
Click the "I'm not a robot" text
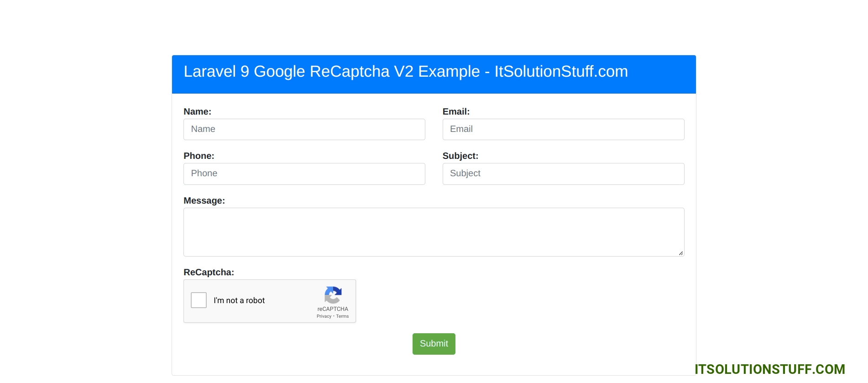click(x=239, y=301)
